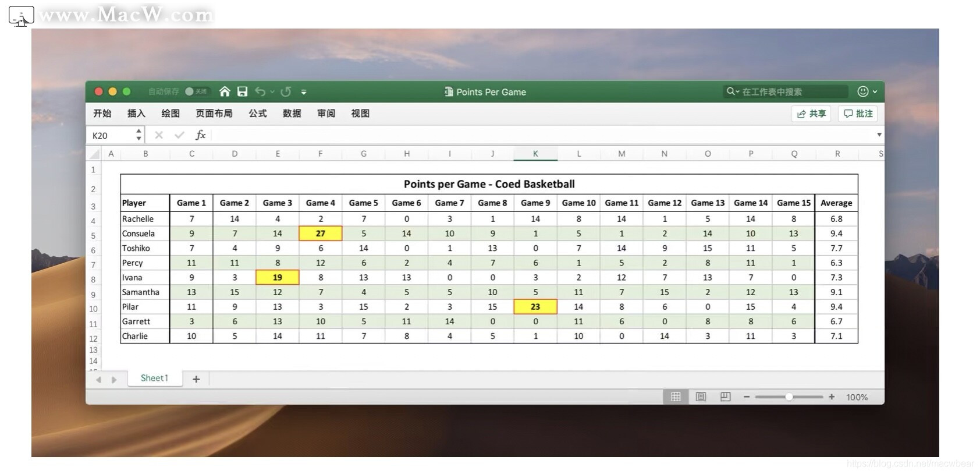Go to Home via the house icon
This screenshot has width=980, height=474.
[x=225, y=91]
